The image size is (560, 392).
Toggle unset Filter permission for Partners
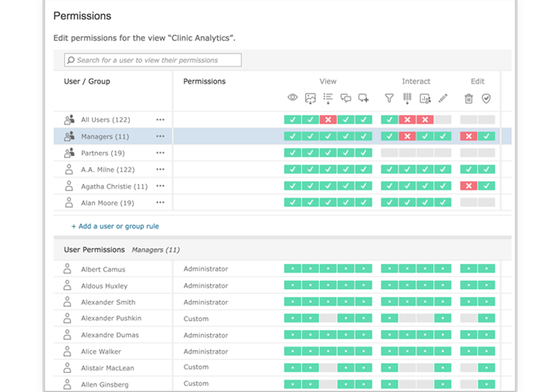click(x=389, y=153)
